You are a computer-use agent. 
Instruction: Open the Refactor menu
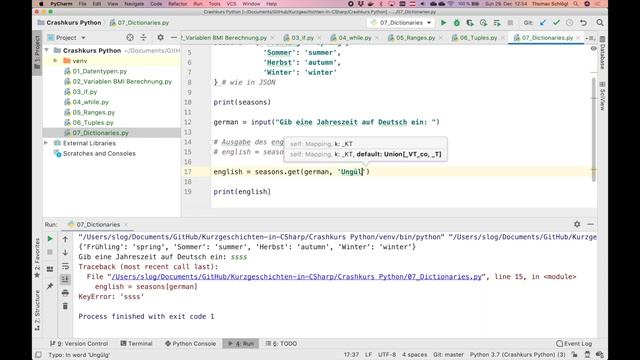pos(178,4)
